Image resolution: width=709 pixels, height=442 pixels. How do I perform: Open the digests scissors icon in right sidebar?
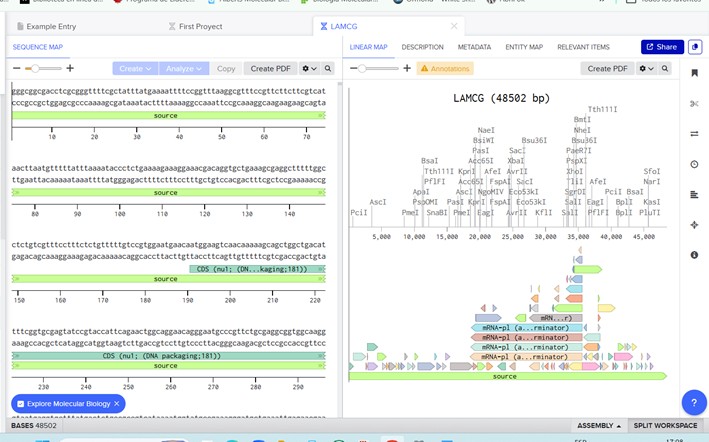[695, 104]
